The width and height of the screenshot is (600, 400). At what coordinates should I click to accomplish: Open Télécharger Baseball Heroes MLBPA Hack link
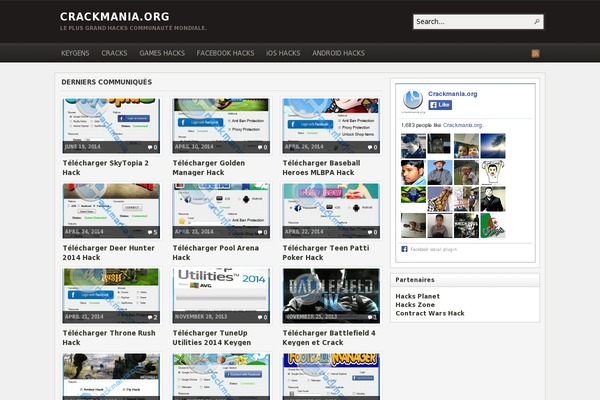click(x=321, y=168)
